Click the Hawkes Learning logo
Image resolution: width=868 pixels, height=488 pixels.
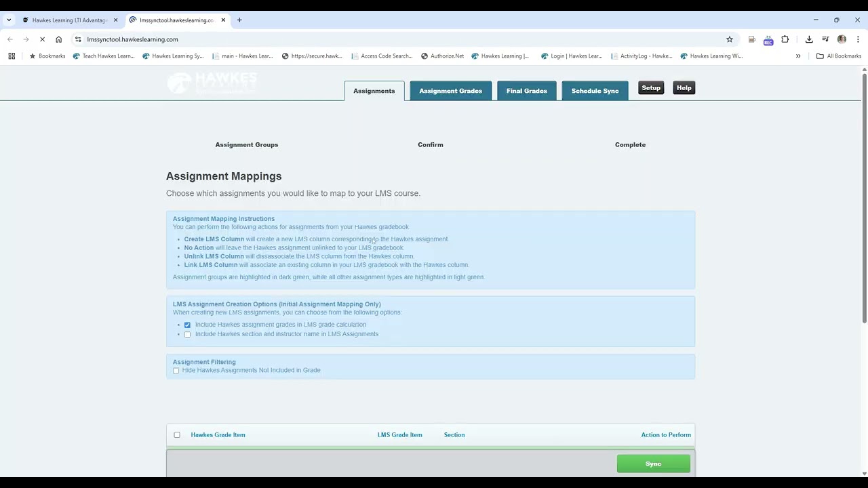pyautogui.click(x=212, y=83)
